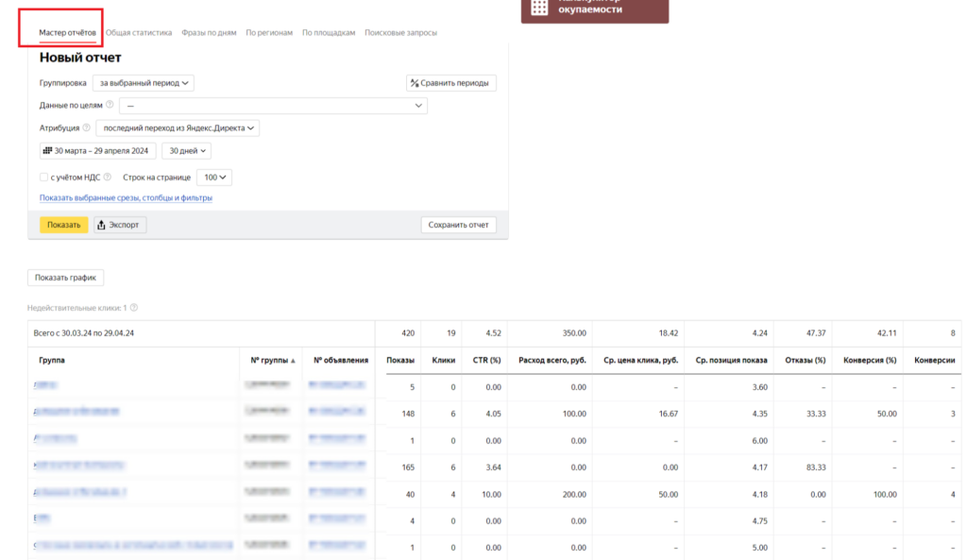Expand the Данные по целям dropdown

tap(273, 106)
